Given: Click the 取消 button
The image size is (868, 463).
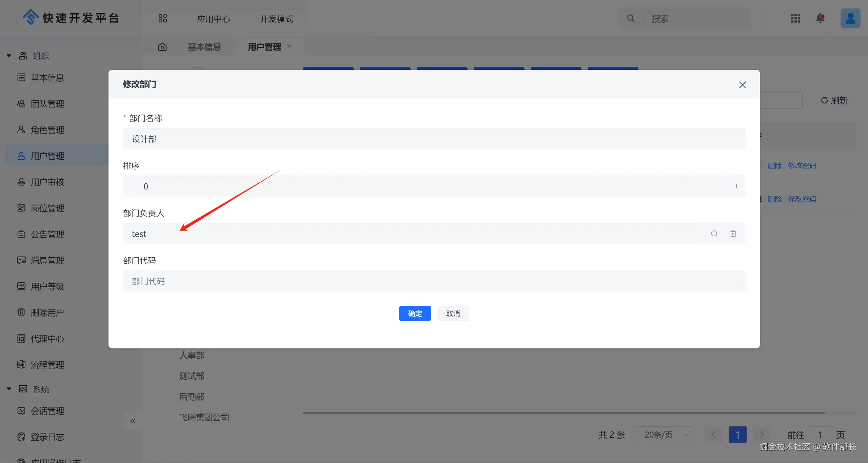Looking at the screenshot, I should [453, 314].
